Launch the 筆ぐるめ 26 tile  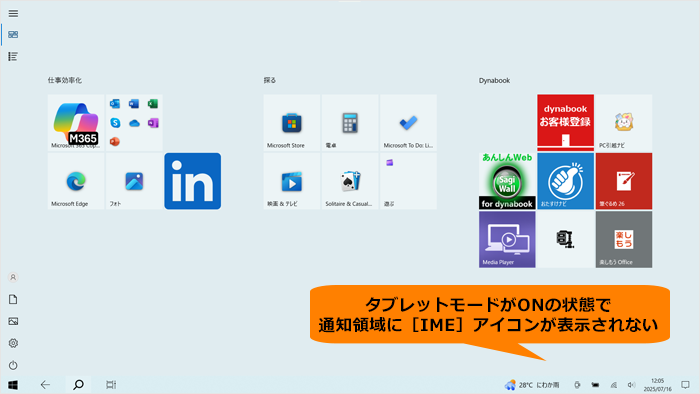tap(624, 181)
